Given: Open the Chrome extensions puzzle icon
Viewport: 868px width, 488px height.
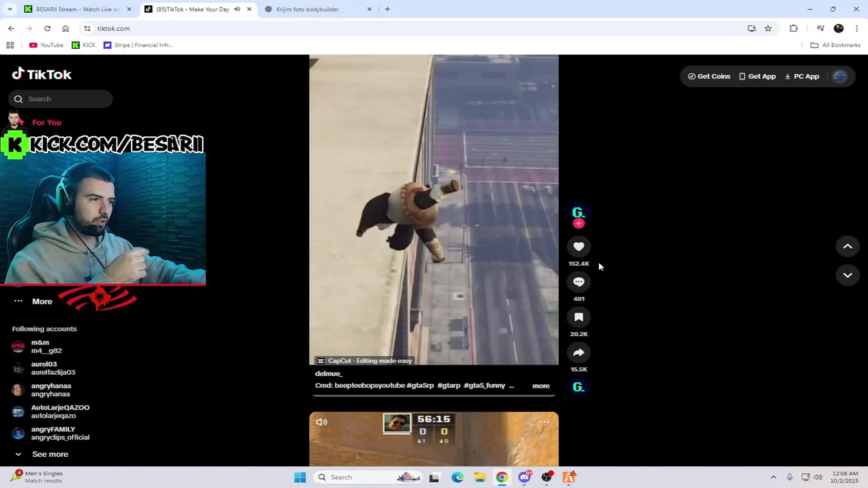Looking at the screenshot, I should [x=793, y=28].
